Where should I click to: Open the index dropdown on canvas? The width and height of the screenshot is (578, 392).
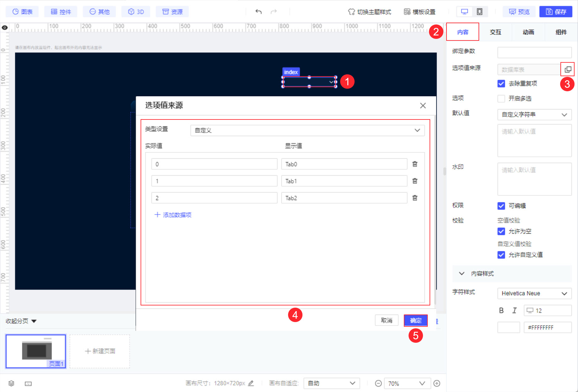click(309, 82)
